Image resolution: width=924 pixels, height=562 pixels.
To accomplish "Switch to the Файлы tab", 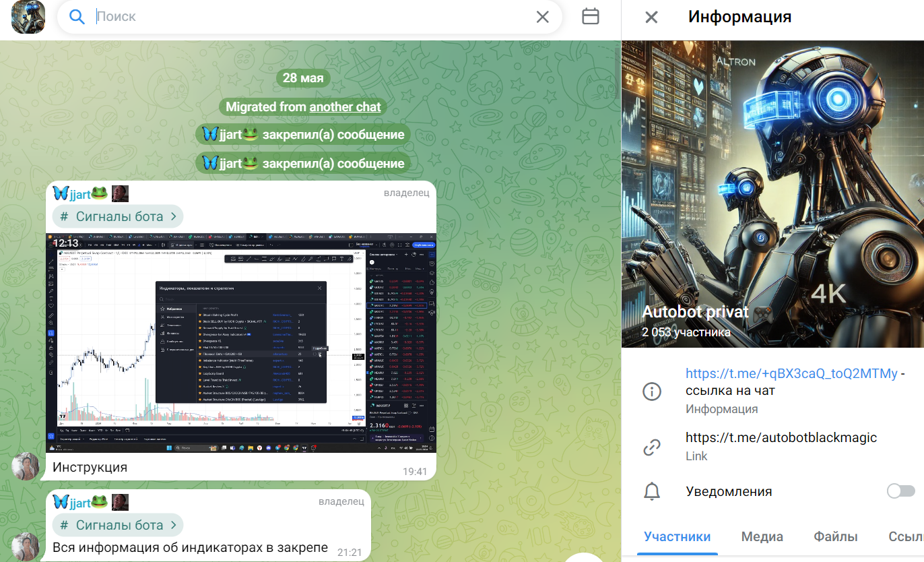I will click(x=835, y=536).
